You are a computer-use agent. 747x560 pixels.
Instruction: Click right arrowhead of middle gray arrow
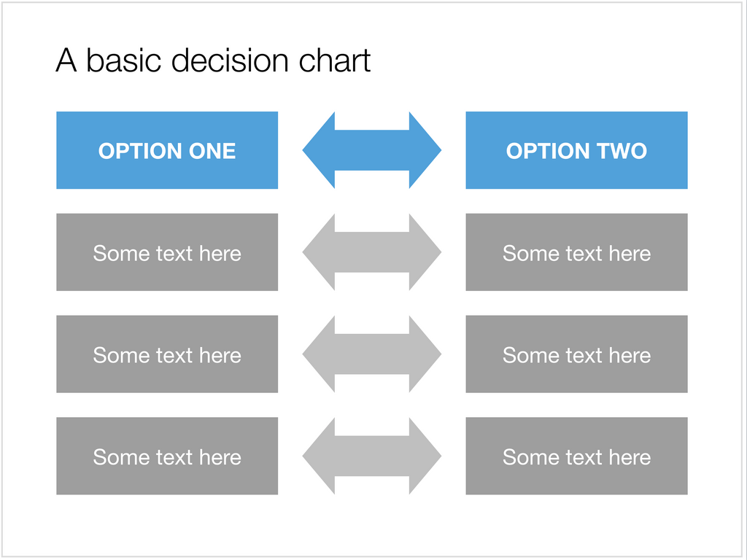pyautogui.click(x=425, y=354)
